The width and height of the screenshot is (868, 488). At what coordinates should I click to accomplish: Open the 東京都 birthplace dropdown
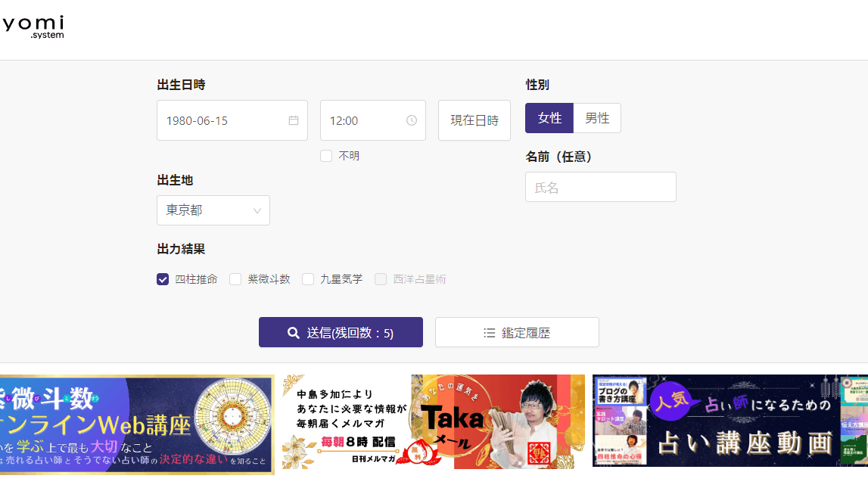[213, 210]
